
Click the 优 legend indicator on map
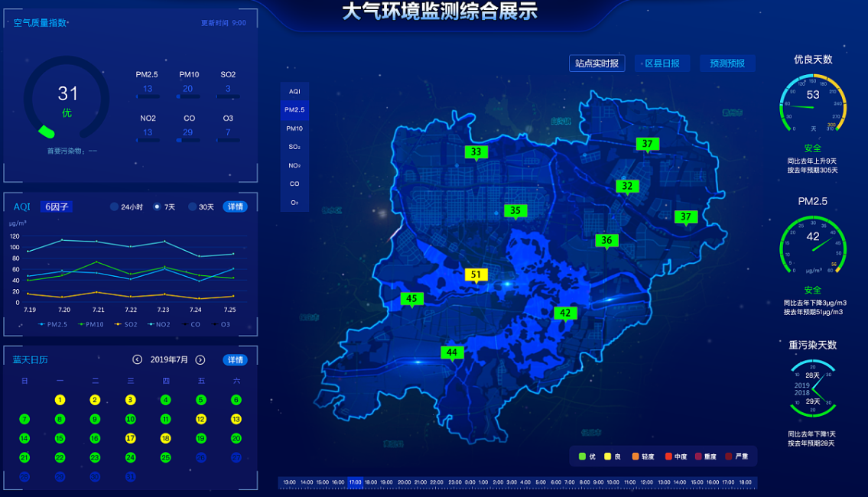pyautogui.click(x=582, y=456)
